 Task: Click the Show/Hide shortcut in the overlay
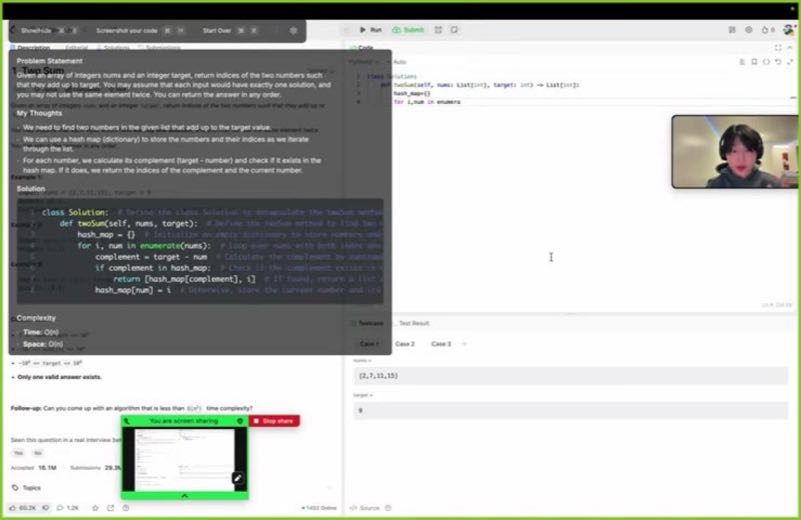tap(49, 30)
